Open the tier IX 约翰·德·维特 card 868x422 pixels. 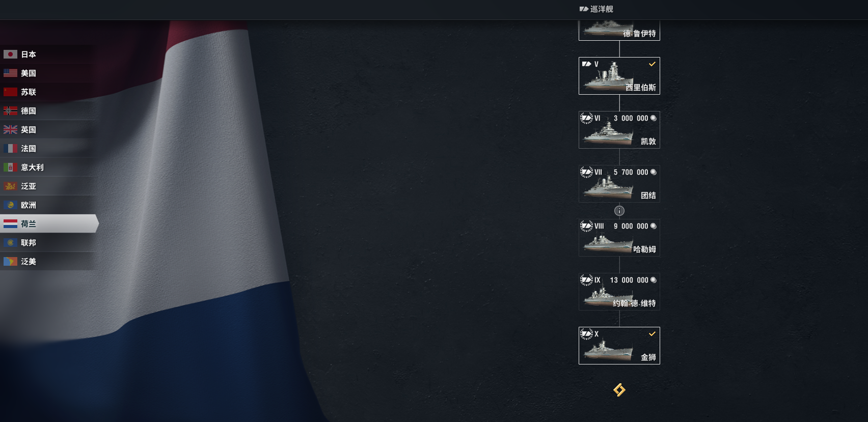619,292
